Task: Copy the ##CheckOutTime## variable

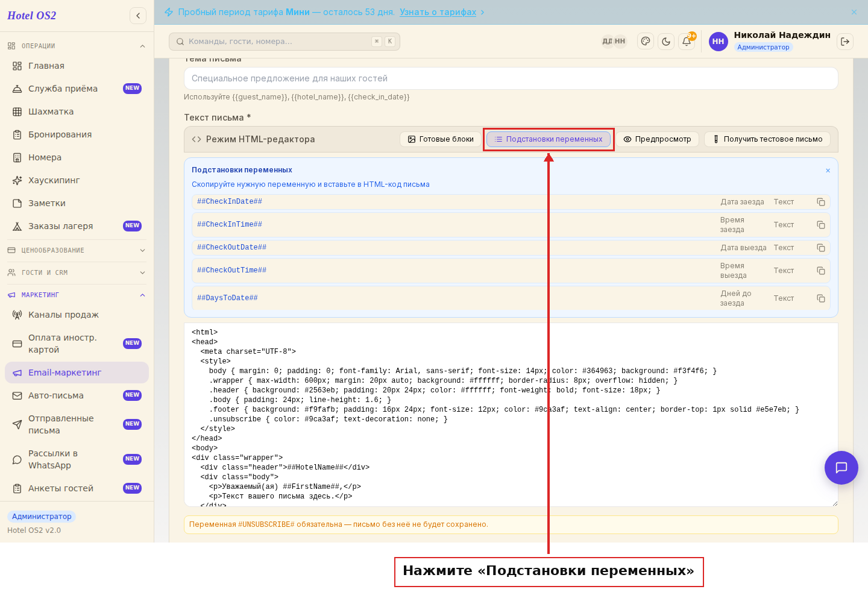Action: 821,271
